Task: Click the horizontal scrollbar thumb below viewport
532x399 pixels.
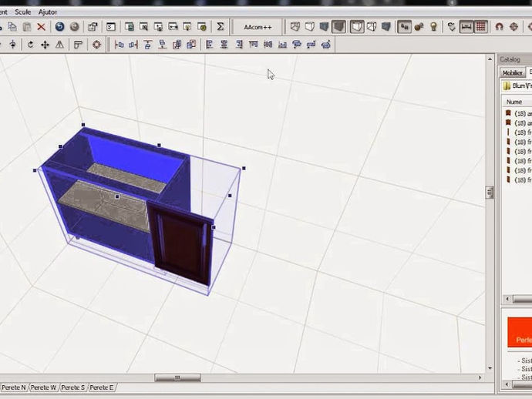Action: tap(177, 377)
